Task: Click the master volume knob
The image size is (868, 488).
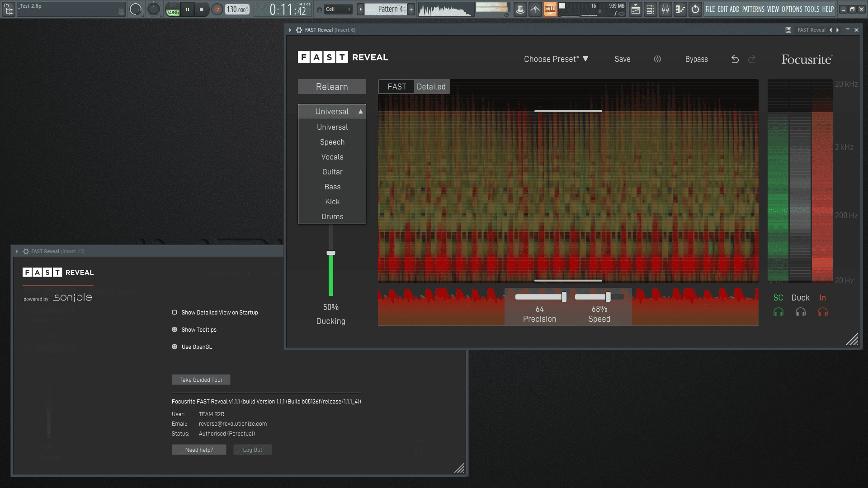Action: point(136,9)
